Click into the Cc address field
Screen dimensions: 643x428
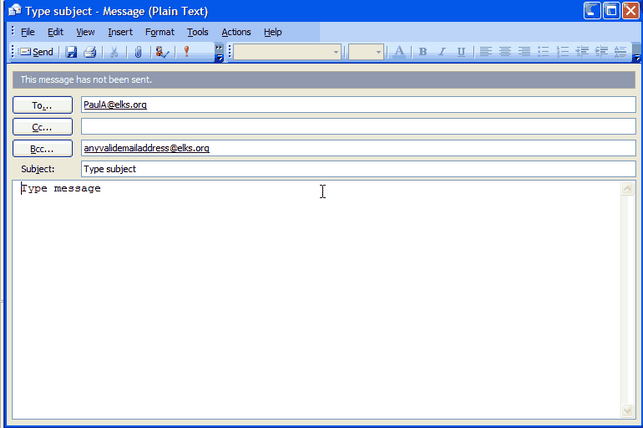[357, 126]
